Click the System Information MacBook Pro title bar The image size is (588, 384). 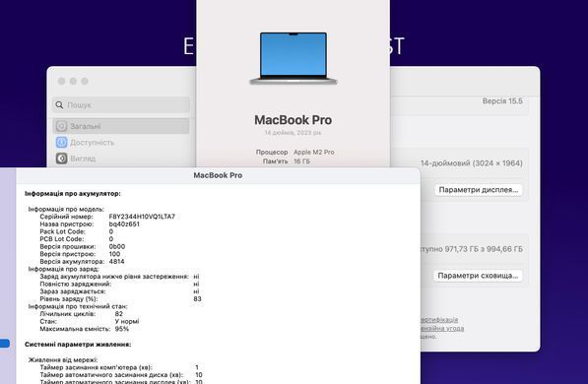[x=218, y=175]
